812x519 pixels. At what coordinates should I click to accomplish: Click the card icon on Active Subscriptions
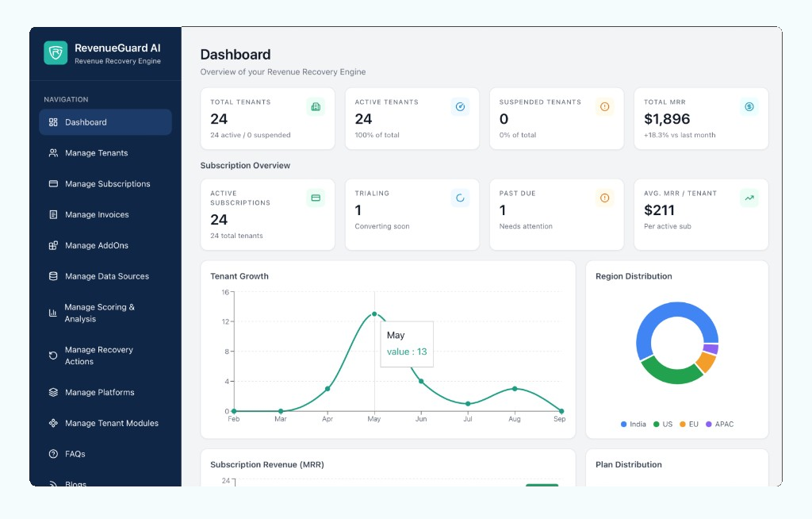(316, 198)
